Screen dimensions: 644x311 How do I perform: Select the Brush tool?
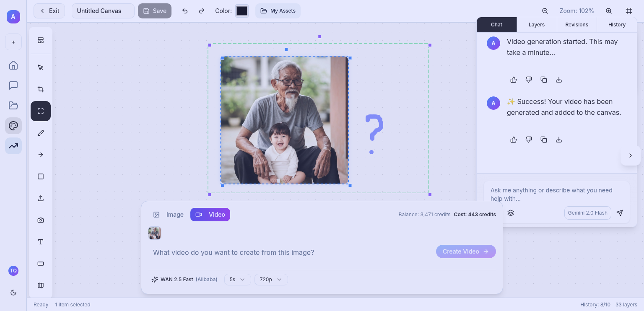point(41,133)
